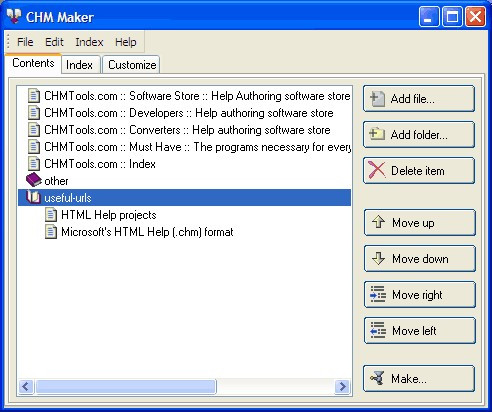Click the Move right button

click(x=419, y=295)
